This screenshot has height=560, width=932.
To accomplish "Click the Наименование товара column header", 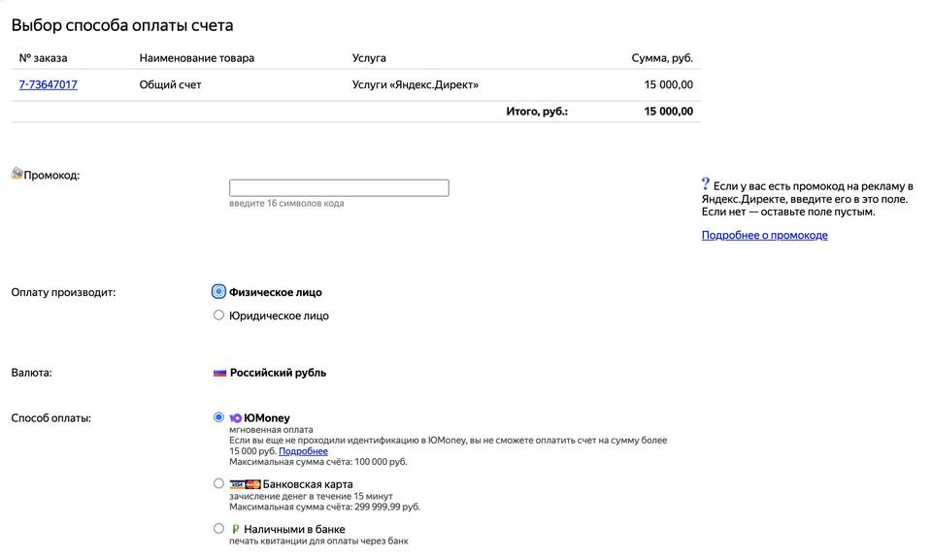I will [196, 58].
